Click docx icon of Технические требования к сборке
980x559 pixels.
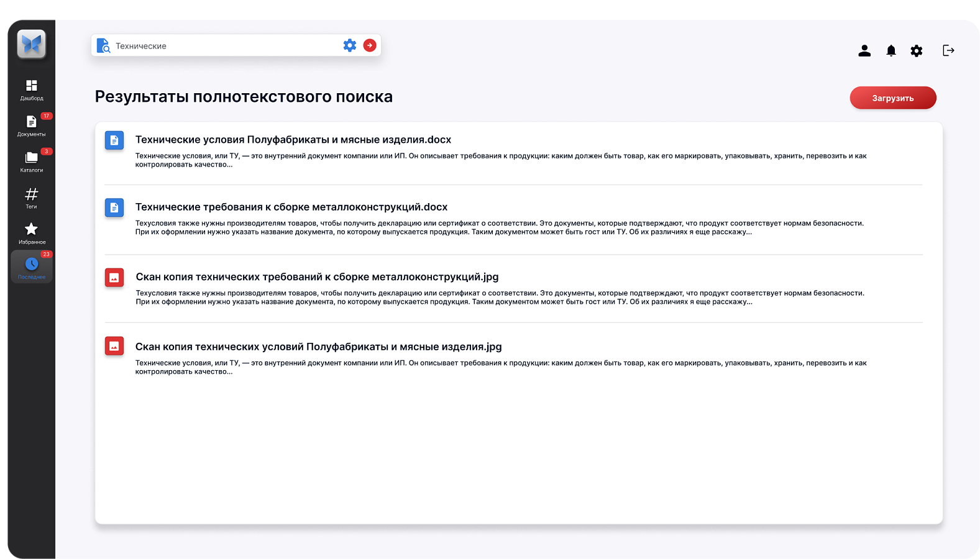(x=114, y=207)
